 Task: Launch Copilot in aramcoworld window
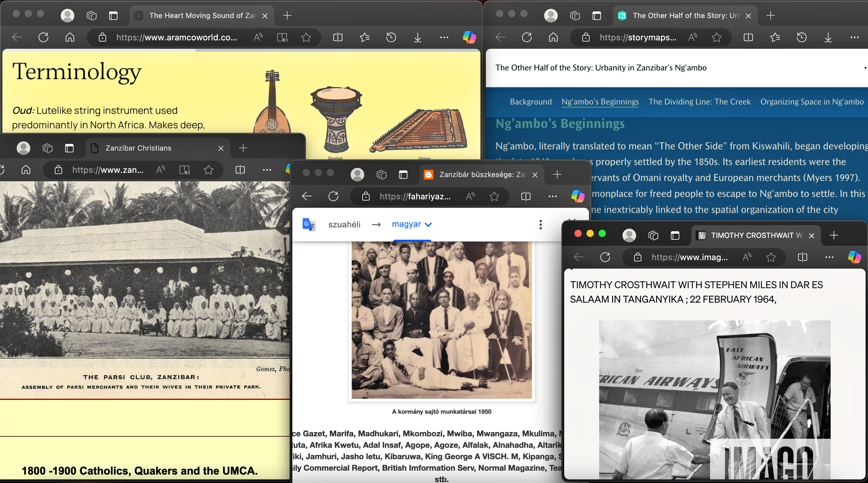pyautogui.click(x=469, y=37)
